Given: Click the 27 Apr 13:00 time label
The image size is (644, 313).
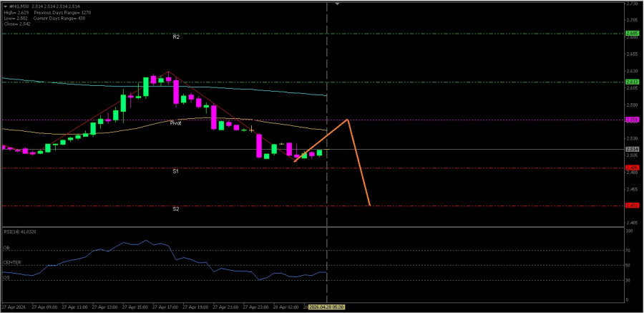Looking at the screenshot, I should [x=104, y=307].
